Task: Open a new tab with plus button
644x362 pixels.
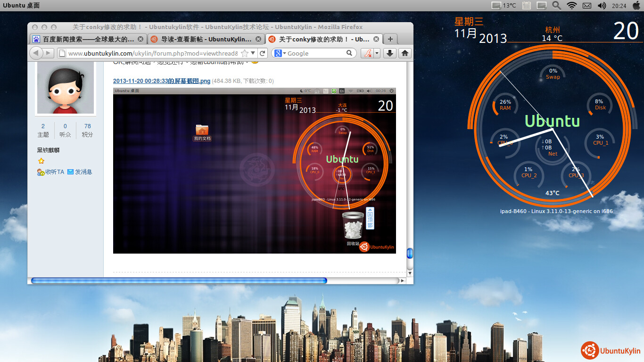Action: (390, 39)
